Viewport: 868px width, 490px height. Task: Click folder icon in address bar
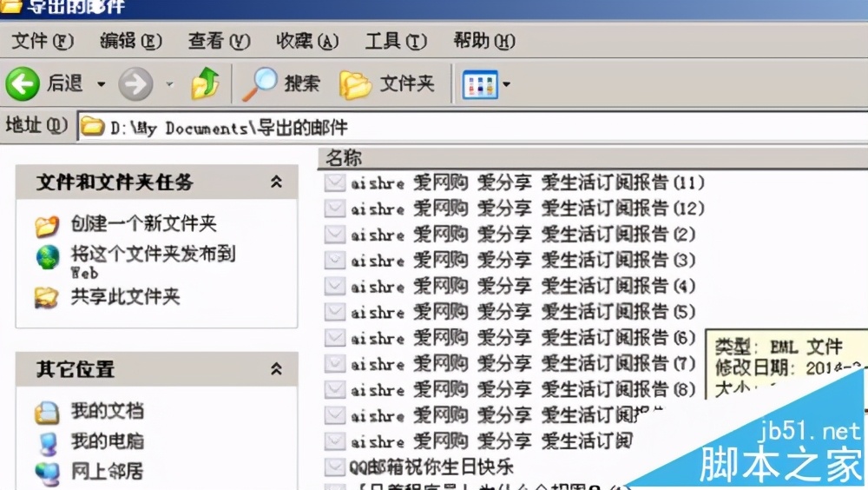click(x=92, y=127)
